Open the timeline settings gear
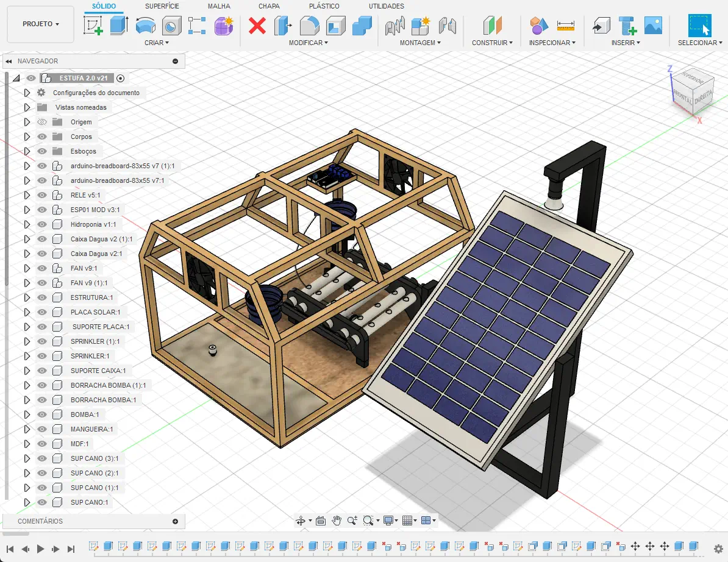Viewport: 728px width, 562px height. [x=718, y=549]
